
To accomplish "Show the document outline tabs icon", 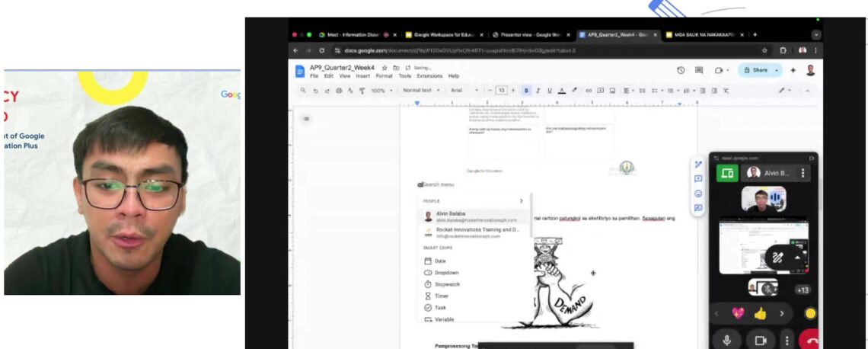I will [307, 119].
